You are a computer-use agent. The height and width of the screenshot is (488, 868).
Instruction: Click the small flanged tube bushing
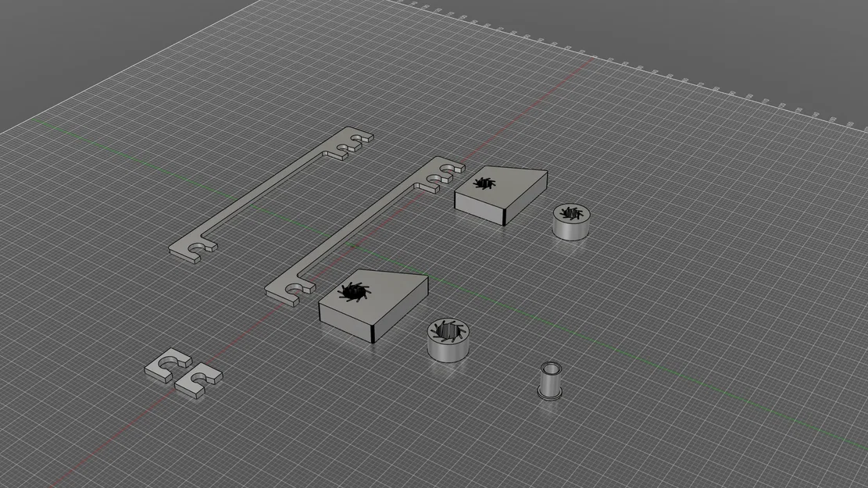[551, 381]
